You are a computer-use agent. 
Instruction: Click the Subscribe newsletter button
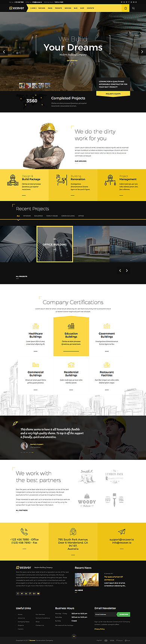tap(123, 614)
